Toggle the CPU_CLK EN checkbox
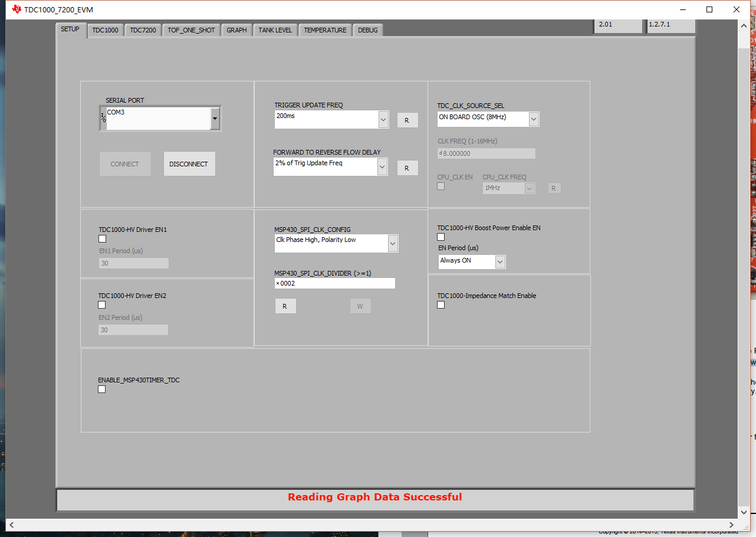 click(441, 186)
